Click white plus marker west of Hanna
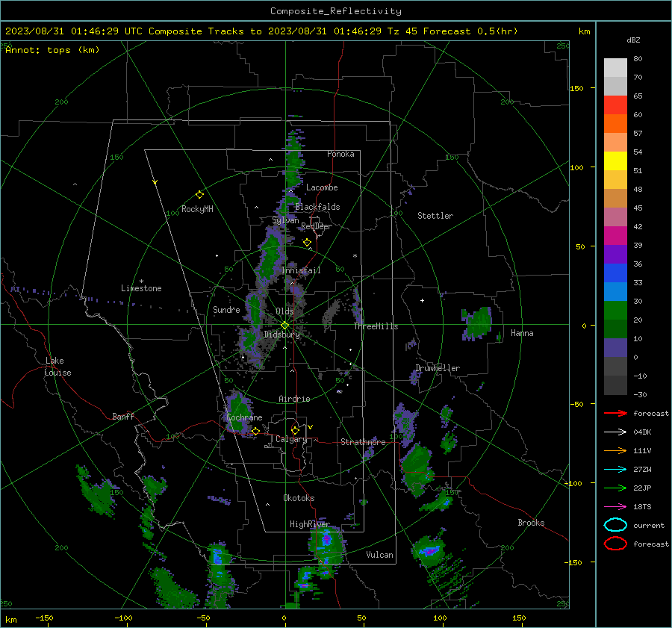 (x=422, y=300)
